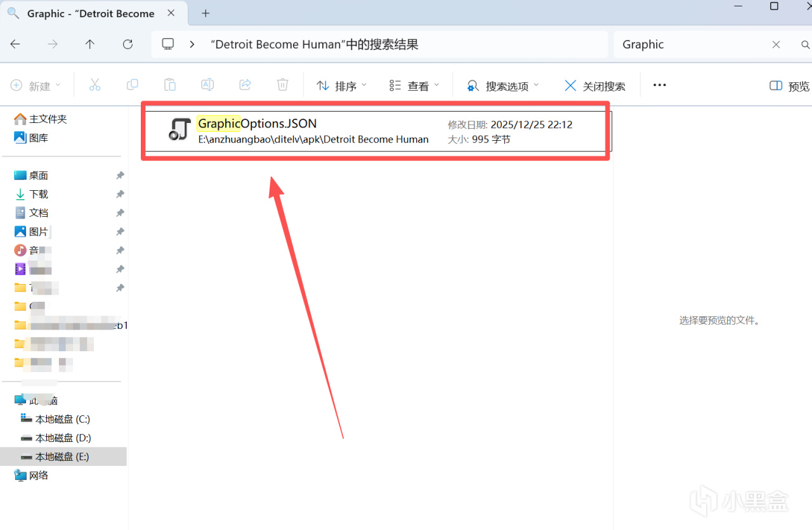Click the Cut scissors icon in toolbar

(95, 85)
